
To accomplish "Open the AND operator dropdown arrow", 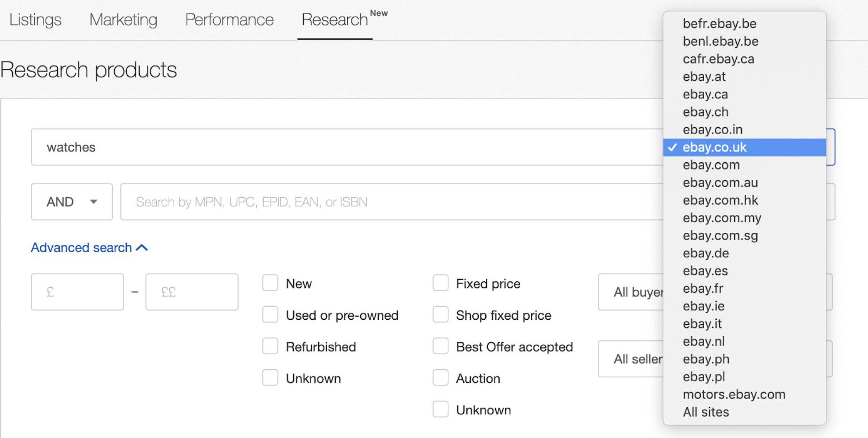I will click(93, 202).
